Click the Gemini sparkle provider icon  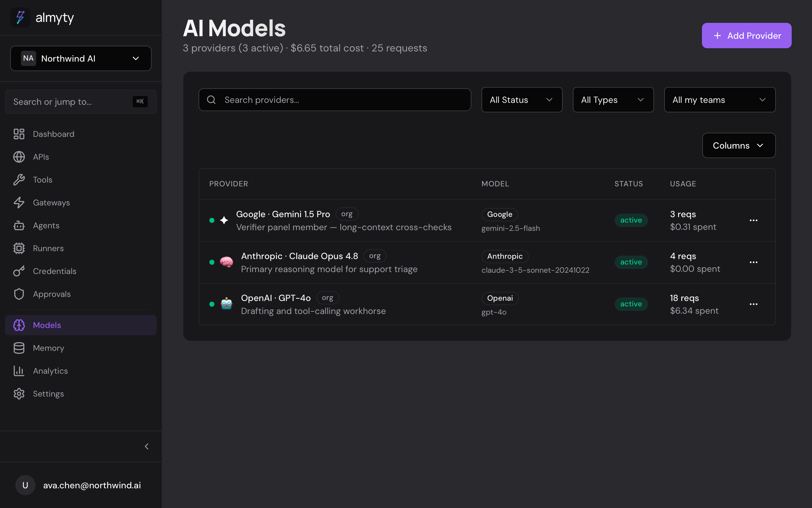[x=224, y=220]
